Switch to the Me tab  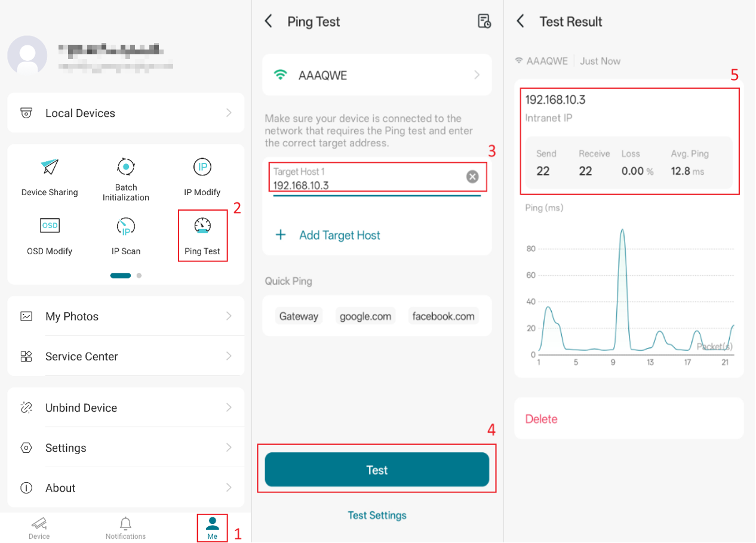(x=213, y=528)
